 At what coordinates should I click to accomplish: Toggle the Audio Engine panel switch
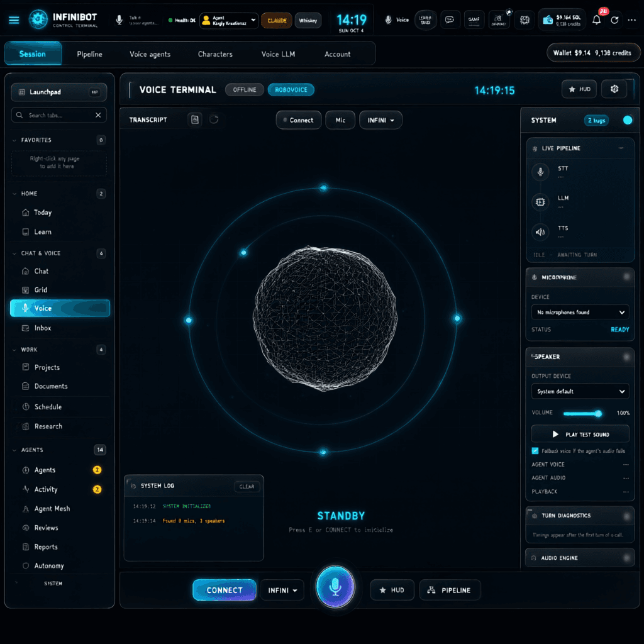(x=626, y=558)
